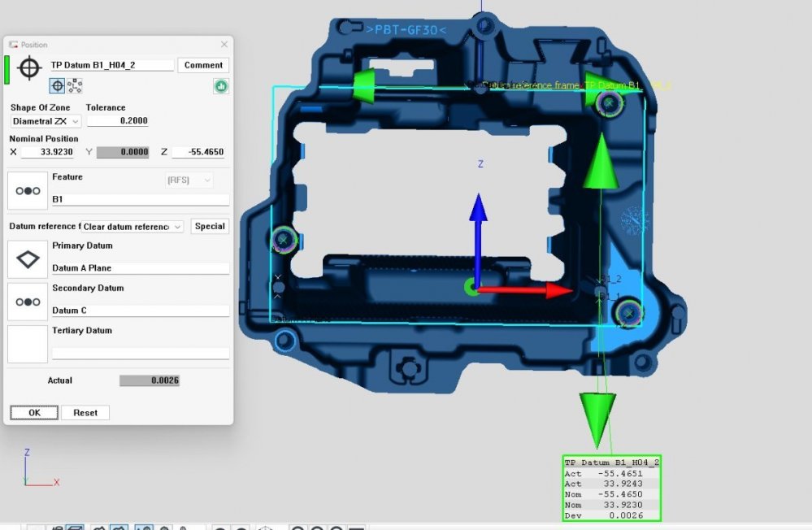Open the green statistics chart icon
The height and width of the screenshot is (530, 812).
tap(220, 85)
